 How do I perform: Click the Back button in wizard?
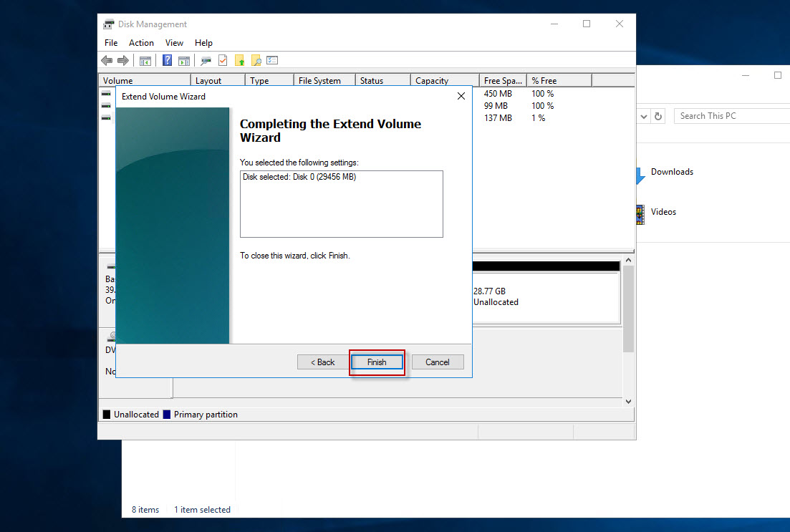322,362
